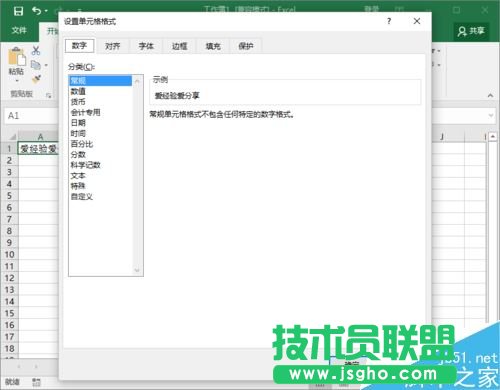Expand the formula bar dropdown arrow
This screenshot has width=500, height=390.
[x=491, y=116]
